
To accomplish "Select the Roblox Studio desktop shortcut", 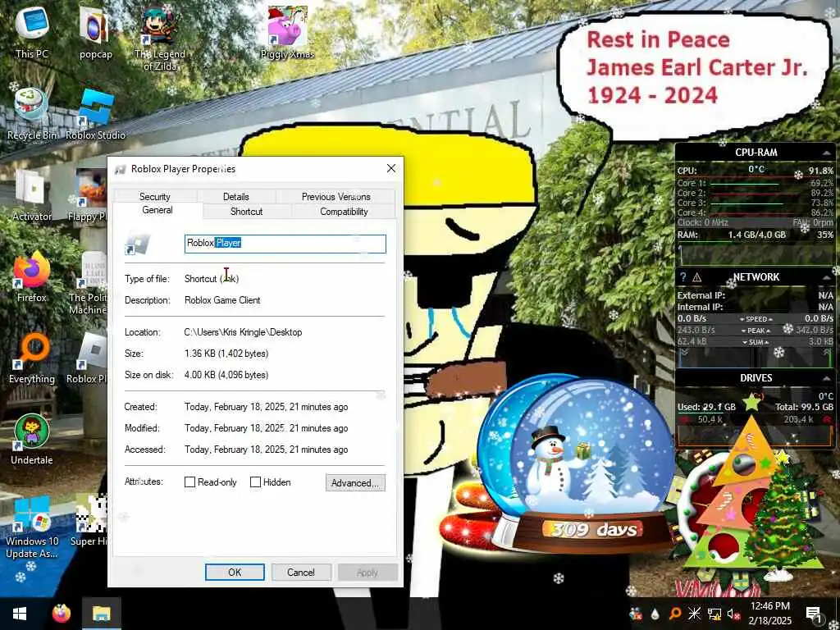I will tap(95, 114).
